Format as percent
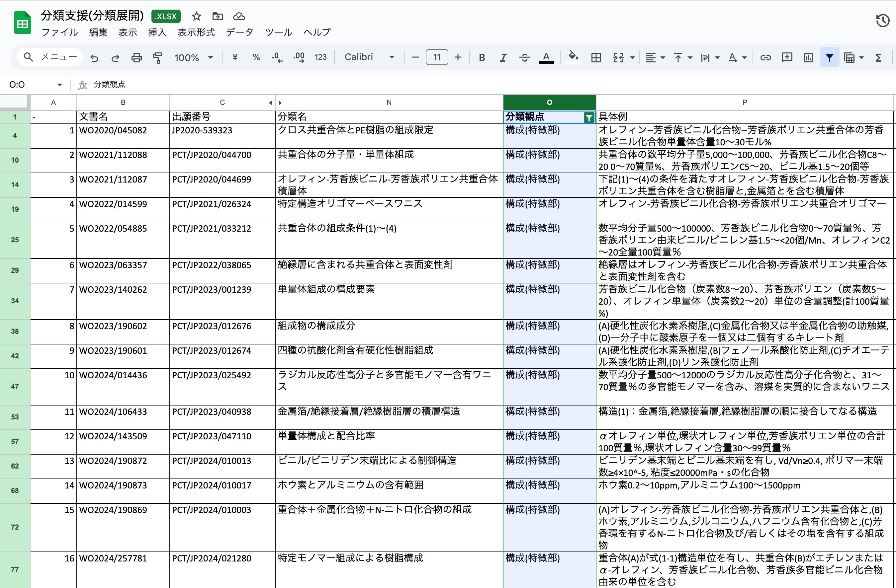 pos(256,57)
